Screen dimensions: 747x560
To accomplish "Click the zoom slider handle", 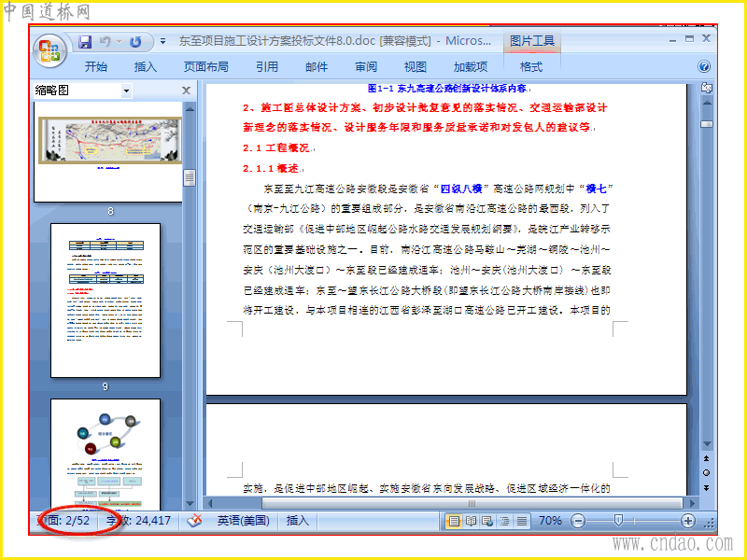I will (618, 521).
